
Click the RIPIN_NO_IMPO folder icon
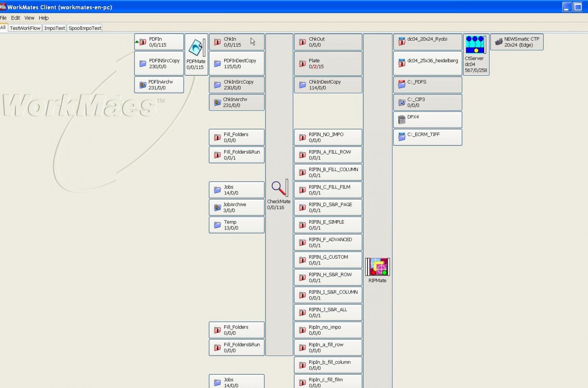click(x=303, y=137)
